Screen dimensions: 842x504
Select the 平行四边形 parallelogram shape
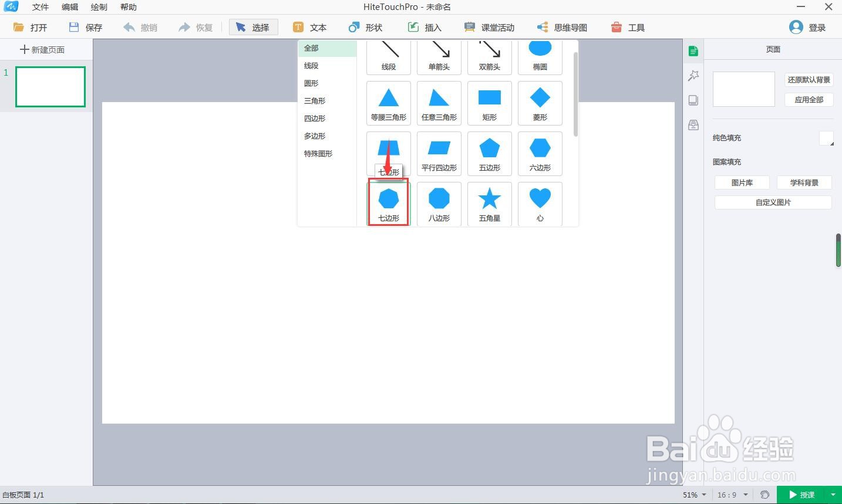tap(439, 154)
